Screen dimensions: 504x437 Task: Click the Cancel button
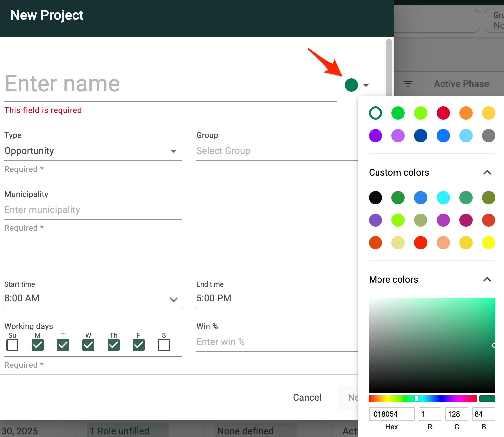point(307,397)
